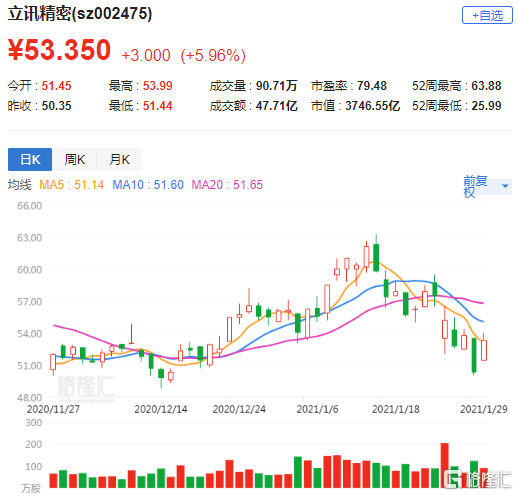518x496 pixels.
Task: Click the 成交量 value 90.71万
Action: (x=276, y=86)
